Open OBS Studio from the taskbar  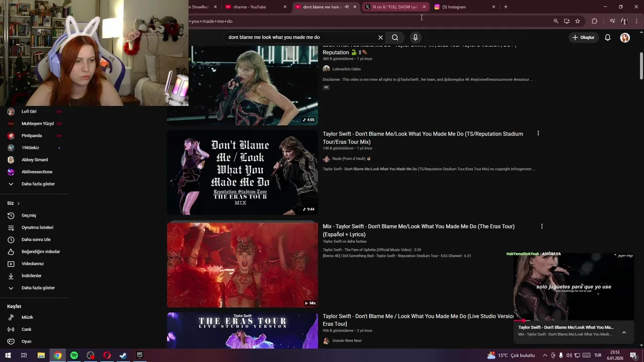pyautogui.click(x=91, y=355)
